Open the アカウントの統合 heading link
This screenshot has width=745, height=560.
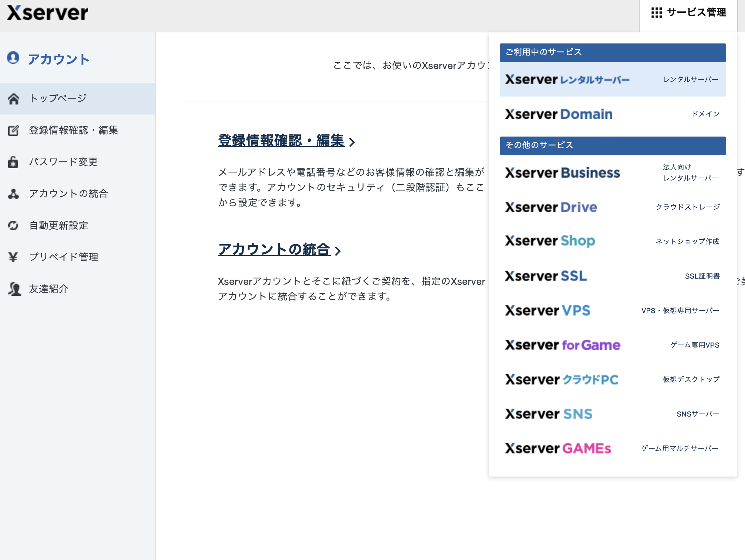[274, 250]
